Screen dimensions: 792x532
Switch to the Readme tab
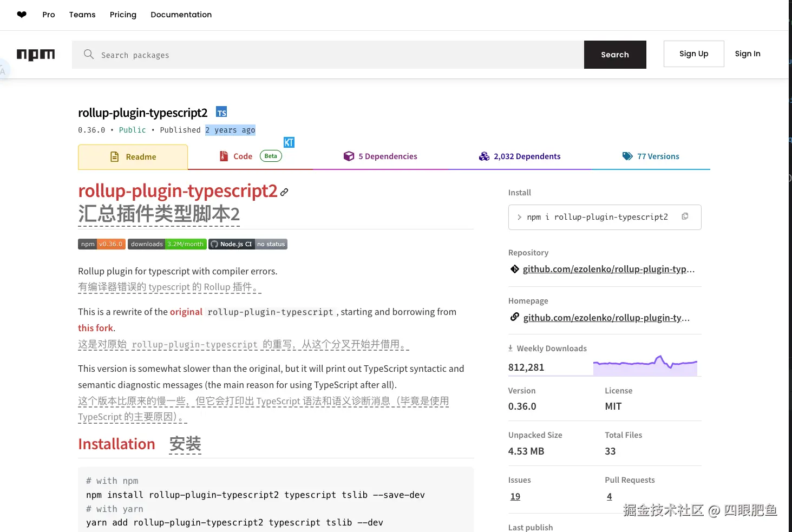pyautogui.click(x=133, y=157)
